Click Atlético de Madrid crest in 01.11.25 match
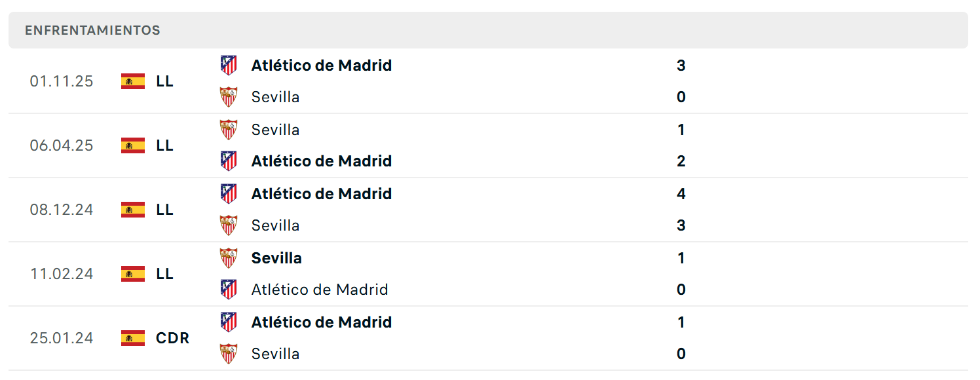Image resolution: width=980 pixels, height=380 pixels. tap(228, 65)
